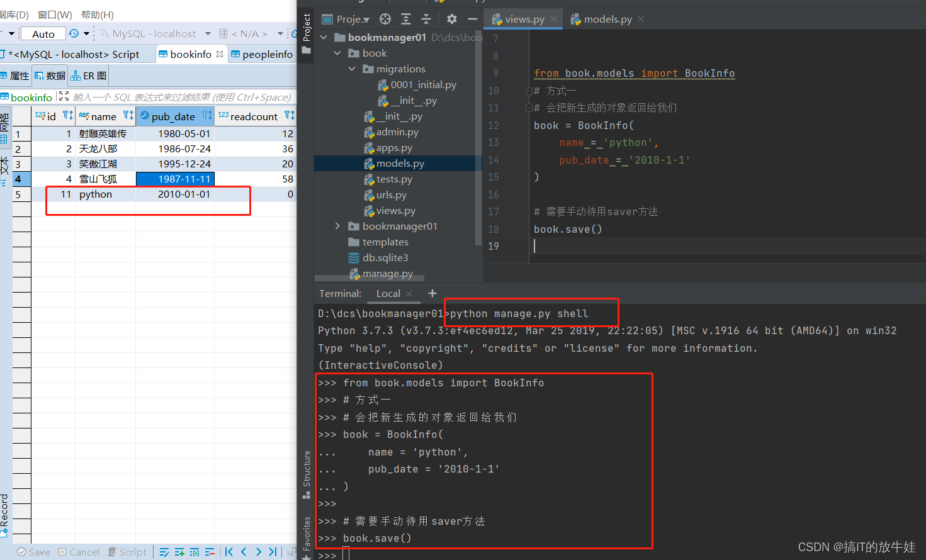Close the Local terminal tab
Viewport: 926px width, 560px height.
click(409, 294)
